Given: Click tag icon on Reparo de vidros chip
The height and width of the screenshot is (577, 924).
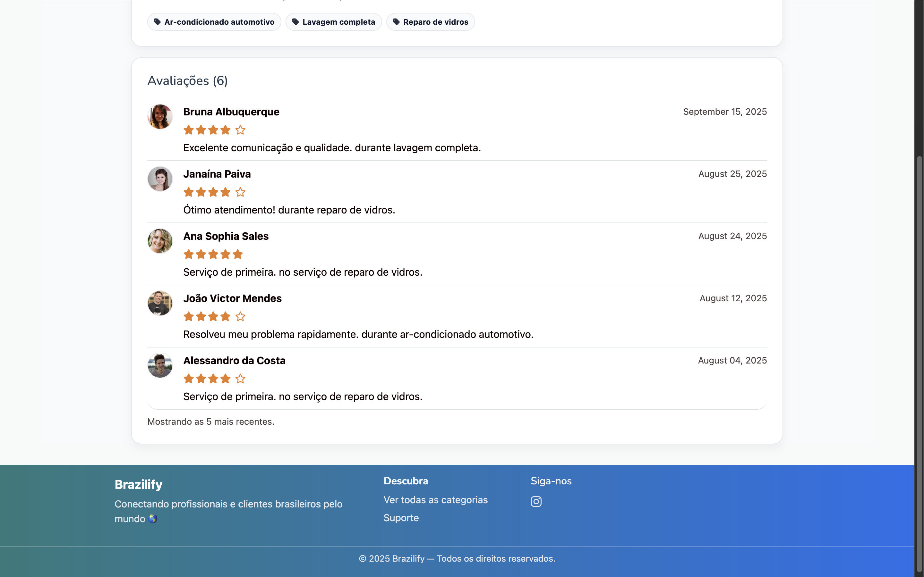Looking at the screenshot, I should [396, 22].
